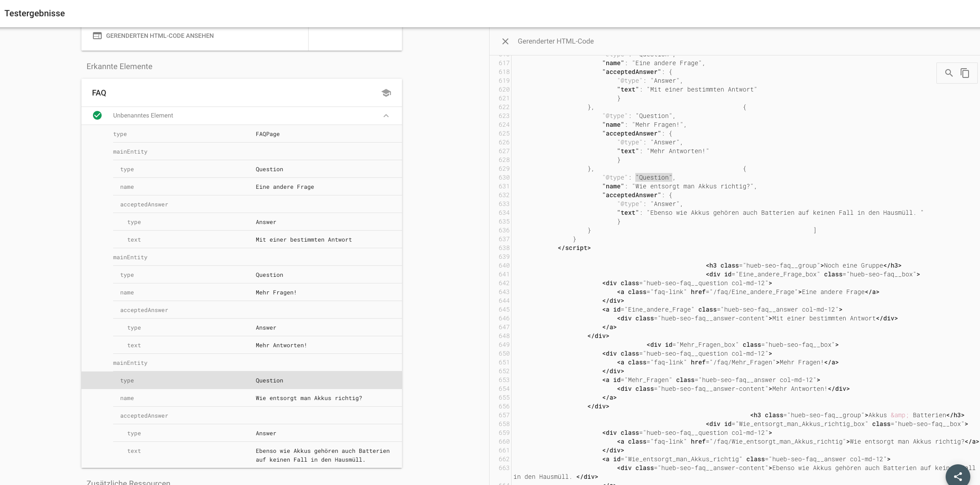Click the closing </script> tag in code
Viewport: 980px width, 485px height.
574,248
